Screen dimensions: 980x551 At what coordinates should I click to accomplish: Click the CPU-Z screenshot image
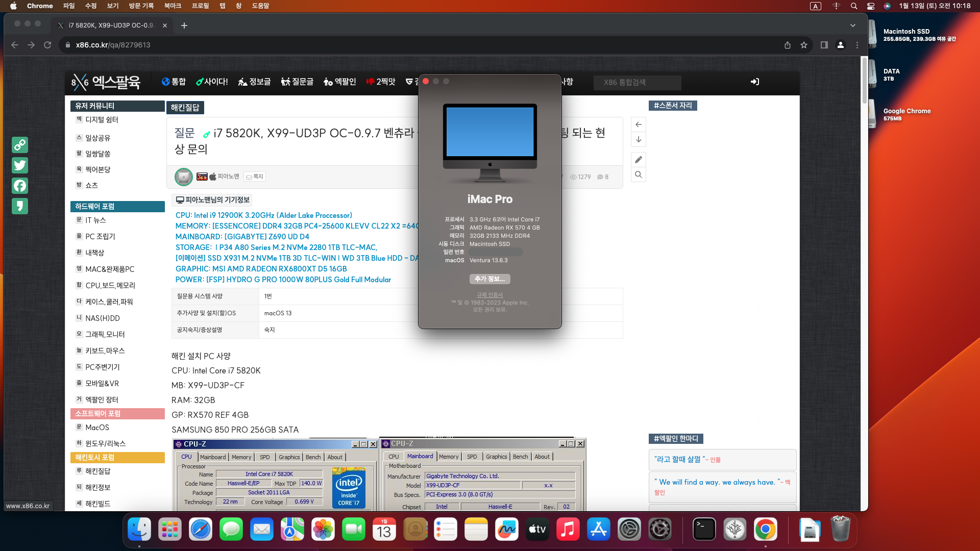[379, 474]
